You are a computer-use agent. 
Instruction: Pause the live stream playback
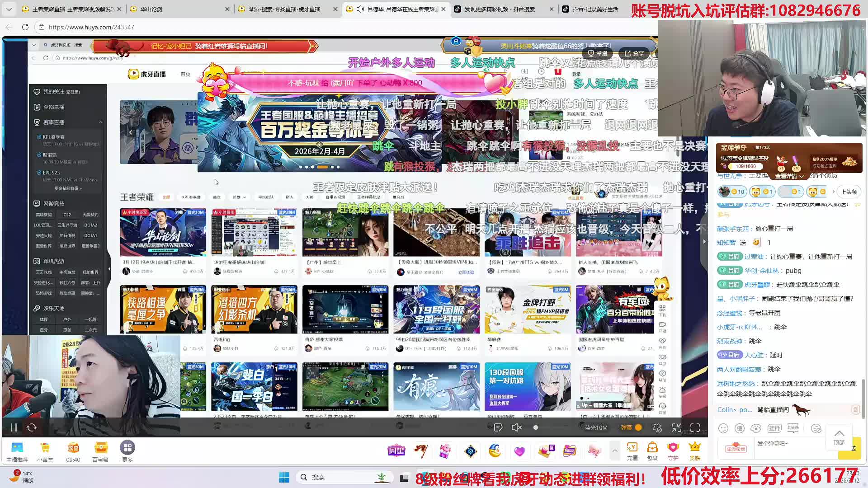[14, 427]
